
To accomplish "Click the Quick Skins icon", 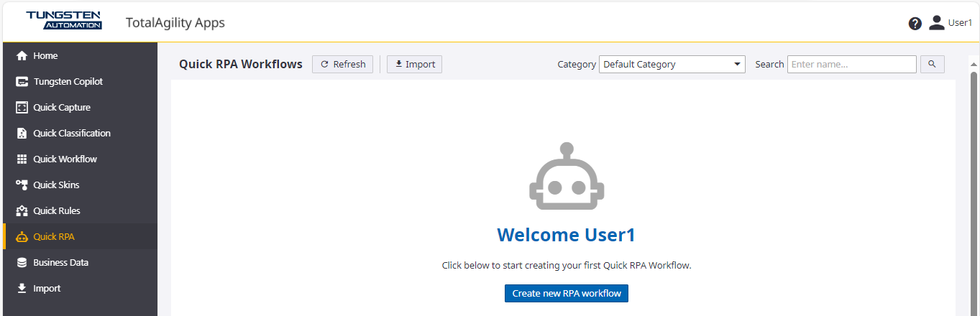I will pyautogui.click(x=22, y=185).
